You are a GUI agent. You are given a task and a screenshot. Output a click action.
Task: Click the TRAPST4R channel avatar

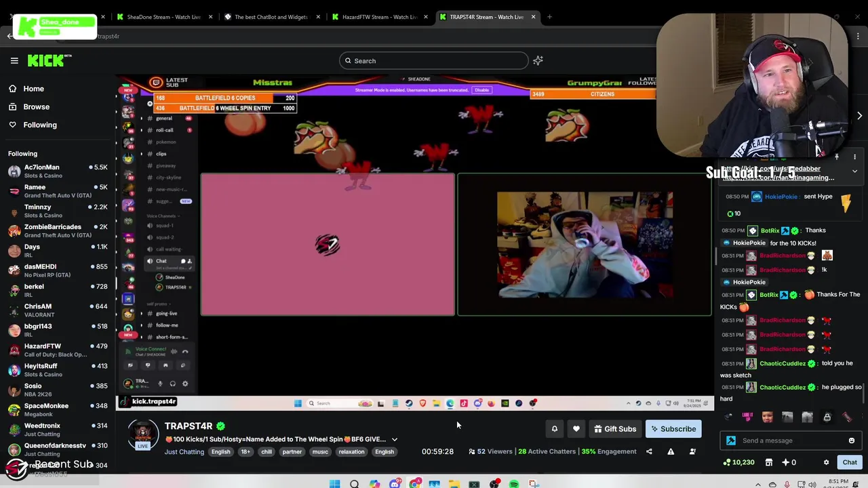click(143, 436)
